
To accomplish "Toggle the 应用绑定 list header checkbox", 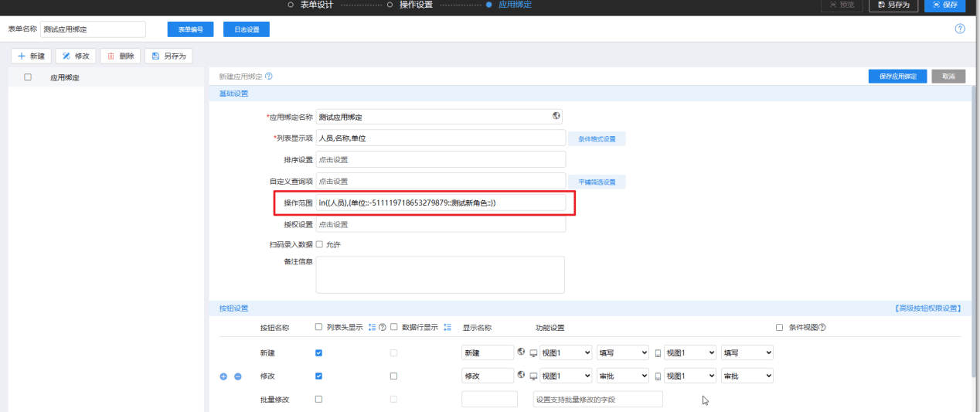I will pos(28,77).
